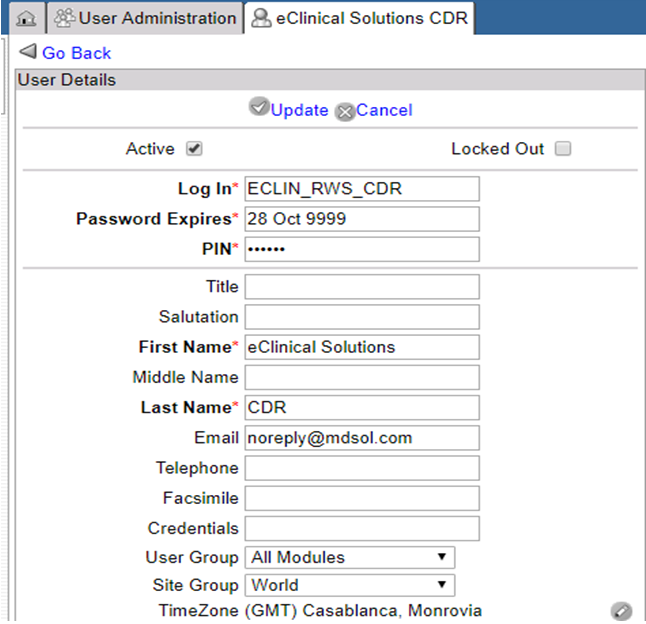Open the Site Group dropdown
The height and width of the screenshot is (624, 646).
(350, 585)
